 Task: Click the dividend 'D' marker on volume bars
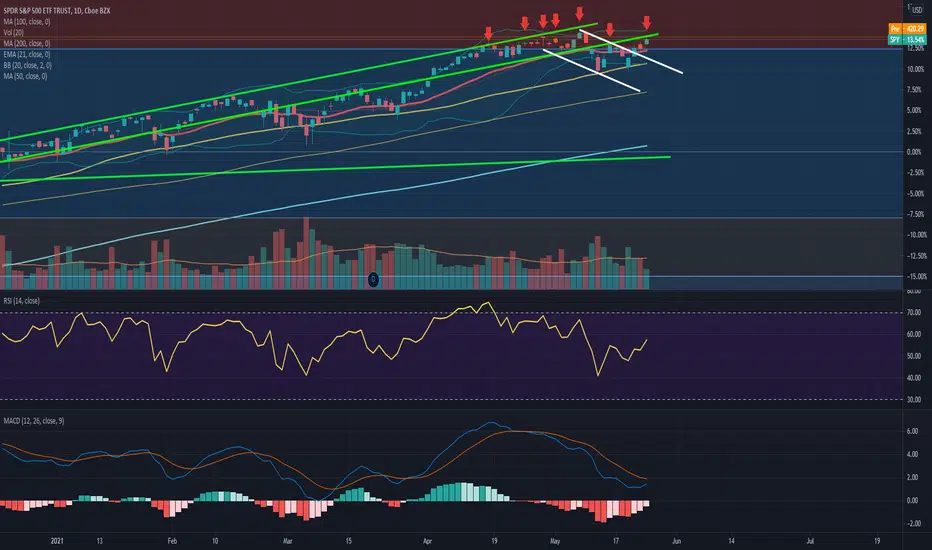[x=373, y=279]
